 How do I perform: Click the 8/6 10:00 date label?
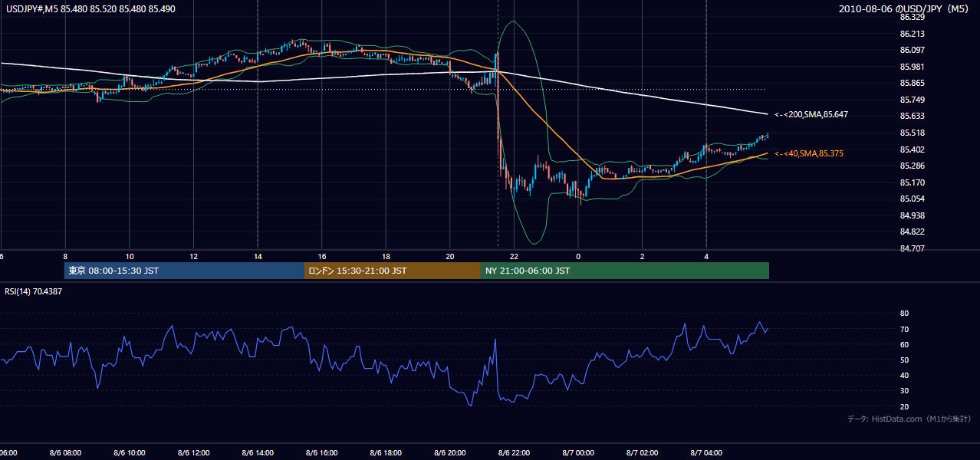click(x=130, y=453)
